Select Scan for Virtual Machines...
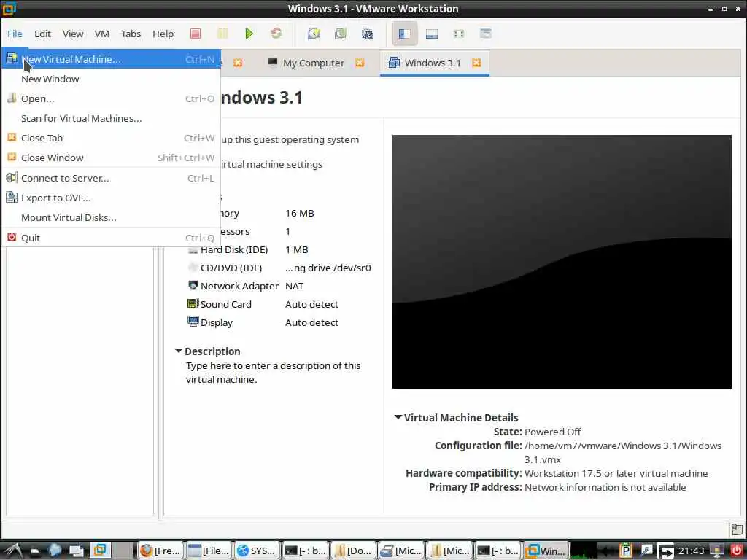Screen dimensions: 747x560 [x=111, y=118]
